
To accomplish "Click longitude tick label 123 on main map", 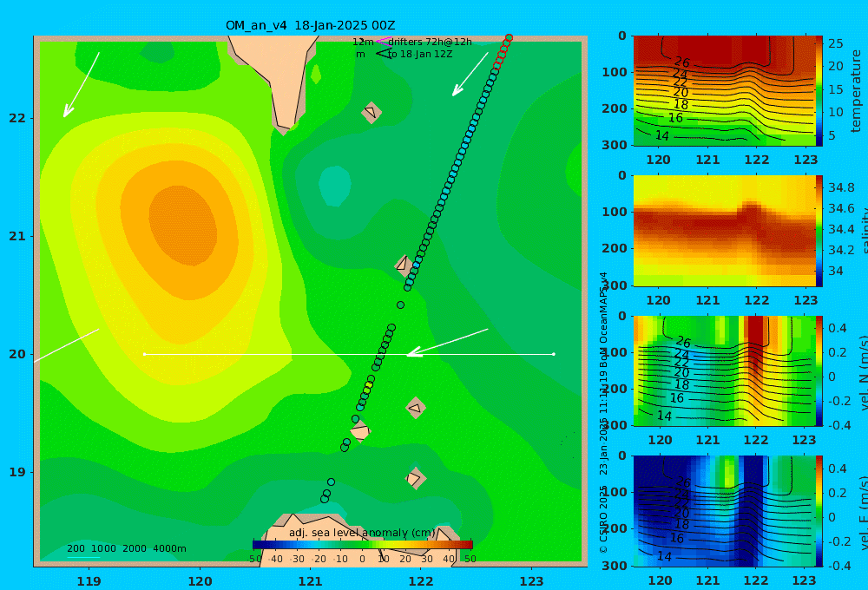I will point(532,581).
